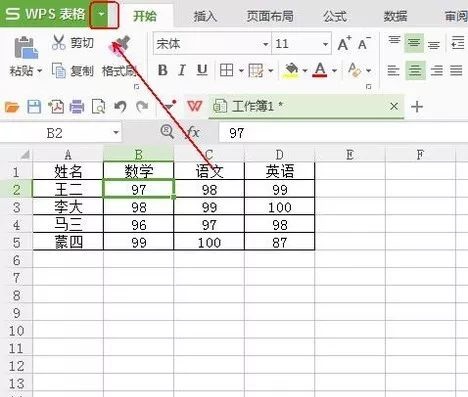Click the Increase Font Size icon
The height and width of the screenshot is (397, 468).
click(x=344, y=43)
